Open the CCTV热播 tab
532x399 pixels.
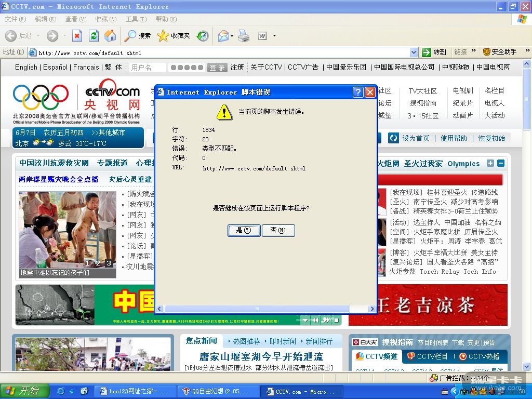click(x=480, y=356)
